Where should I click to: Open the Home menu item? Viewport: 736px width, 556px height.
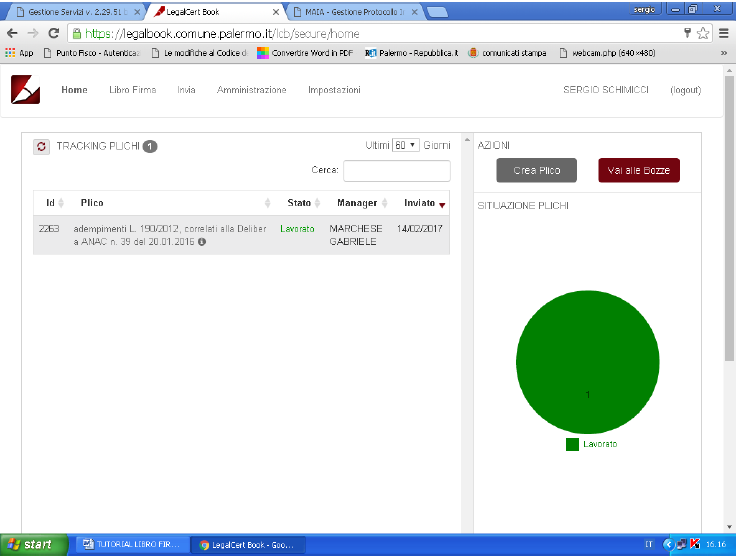pos(74,90)
